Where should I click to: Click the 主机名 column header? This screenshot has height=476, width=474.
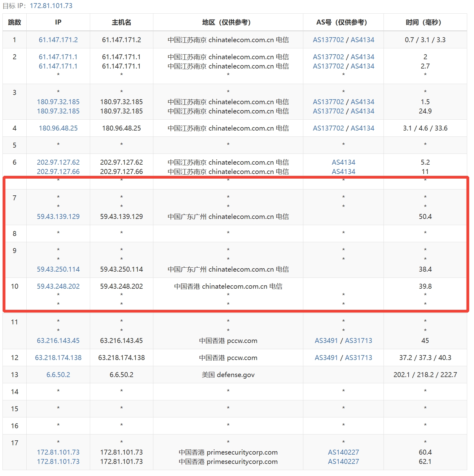(x=121, y=22)
